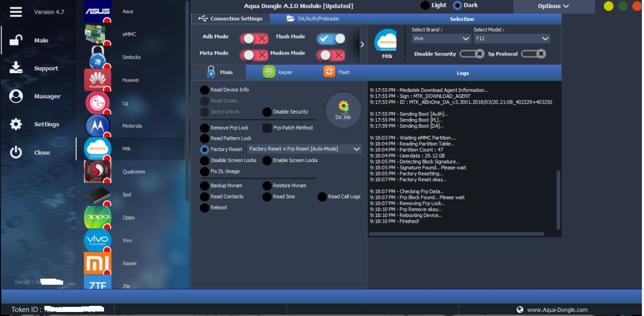The height and width of the screenshot is (316, 644).
Task: Open the Options dropdown menu
Action: tap(553, 6)
